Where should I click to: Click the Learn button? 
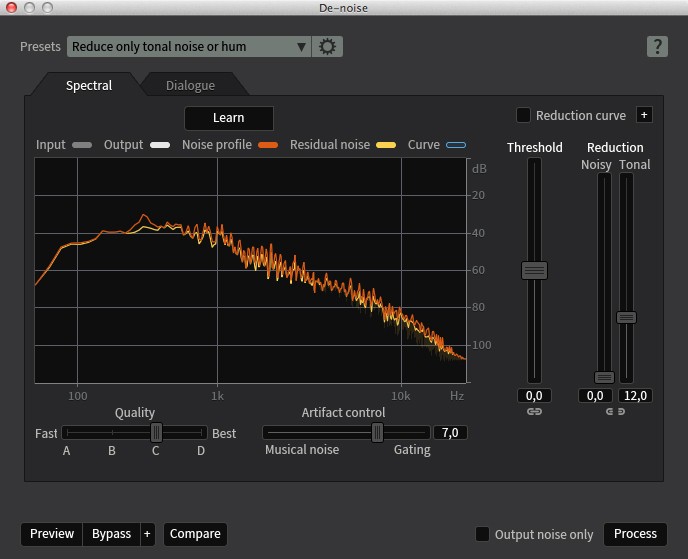pos(229,118)
